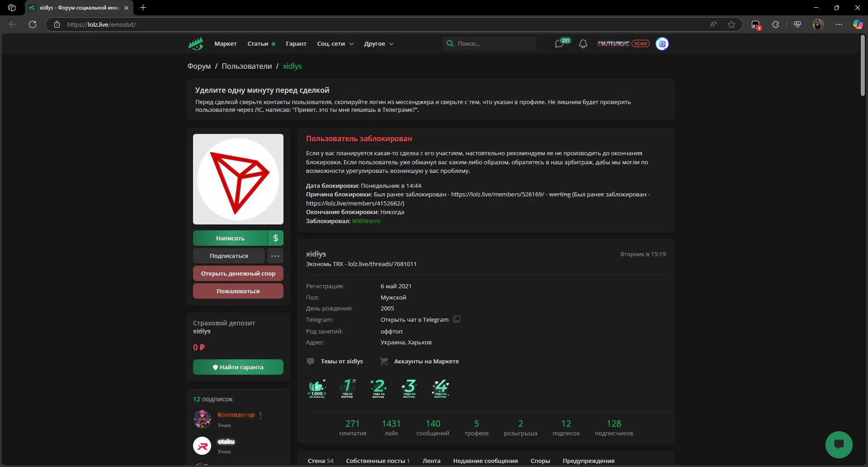Click the Найти гаранта button
Viewport: 868px width, 467px height.
coord(238,367)
